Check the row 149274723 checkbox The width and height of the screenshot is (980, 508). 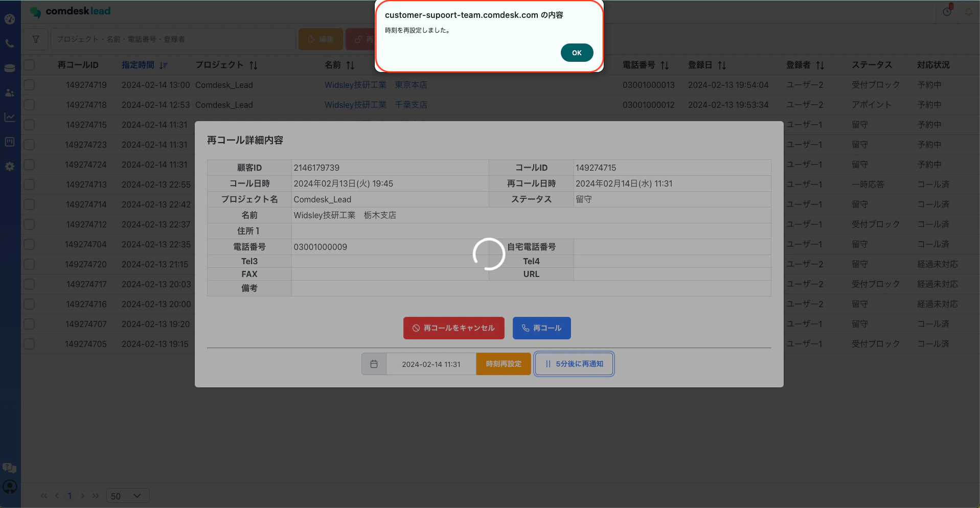29,145
